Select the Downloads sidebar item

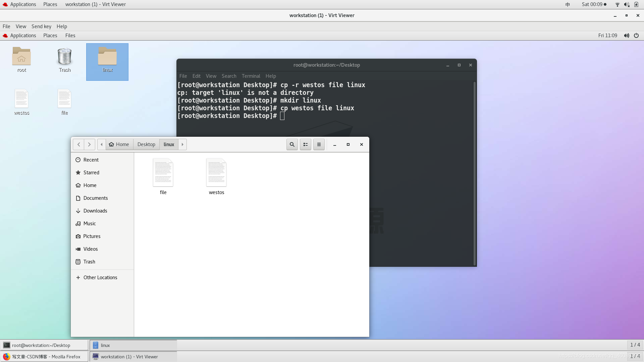tap(95, 210)
